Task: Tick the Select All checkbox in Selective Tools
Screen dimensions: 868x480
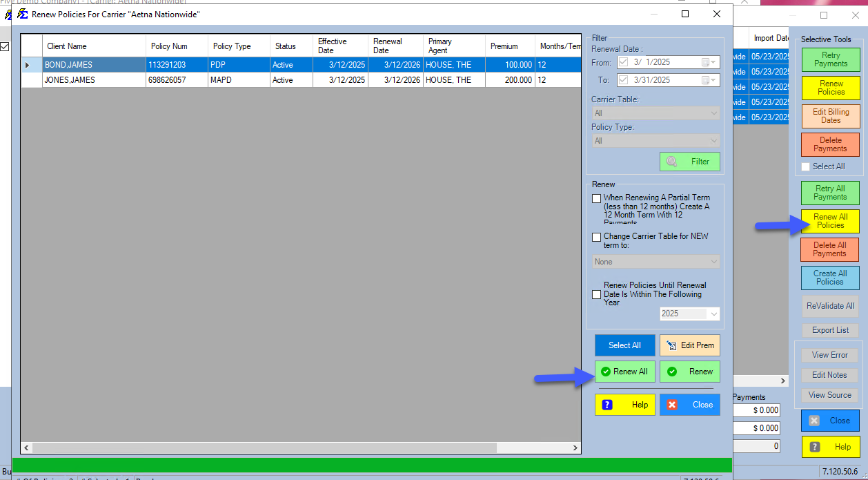Action: [x=806, y=166]
